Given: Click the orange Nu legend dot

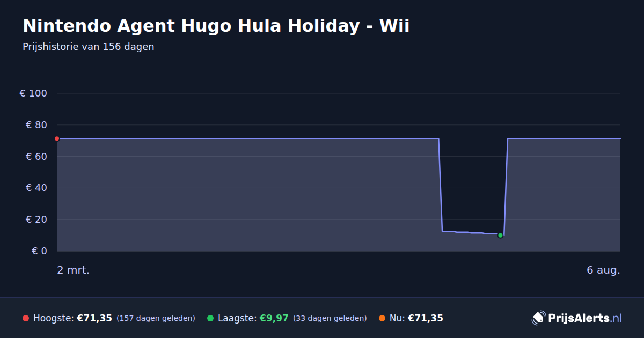Looking at the screenshot, I should pos(382,318).
